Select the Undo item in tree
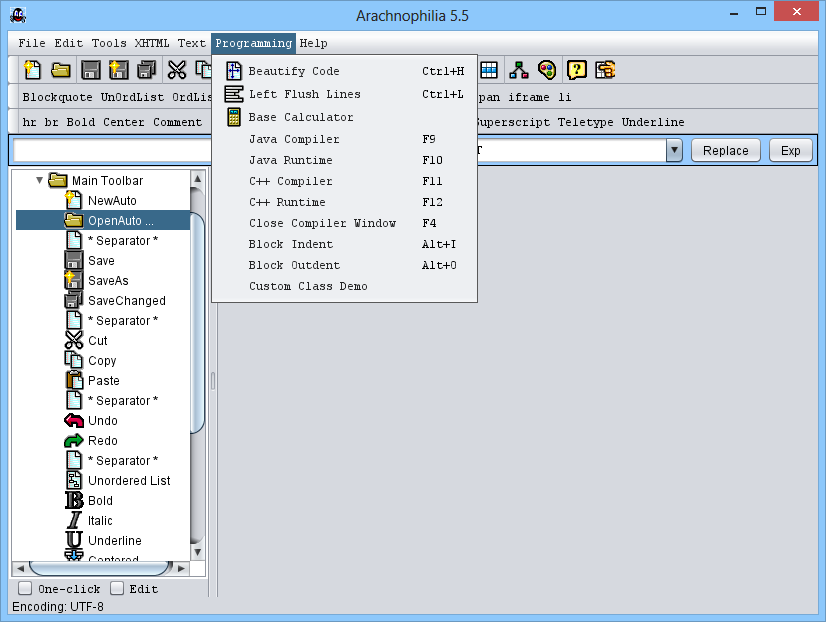This screenshot has width=826, height=622. [103, 421]
